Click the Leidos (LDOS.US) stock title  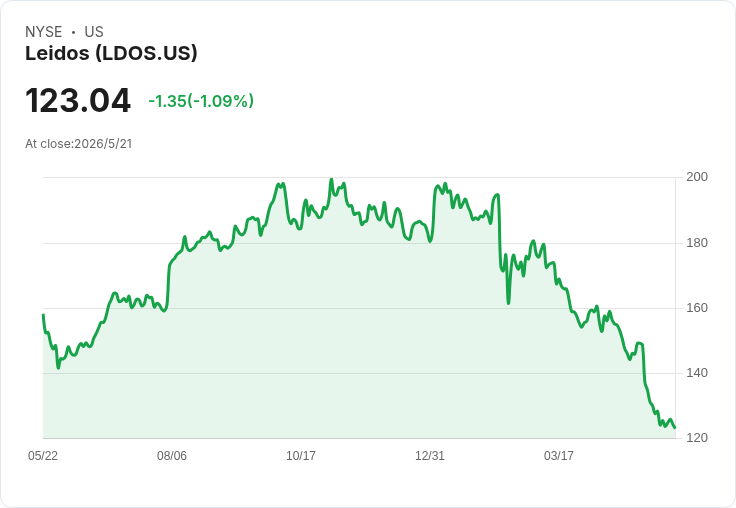point(111,53)
